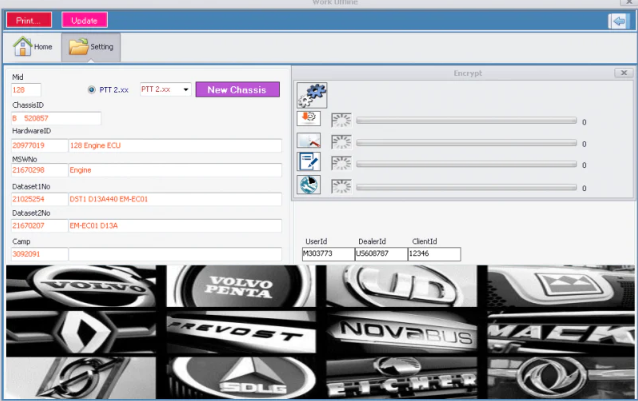
Task: Click MSWNo number field 21670298
Action: (x=39, y=170)
